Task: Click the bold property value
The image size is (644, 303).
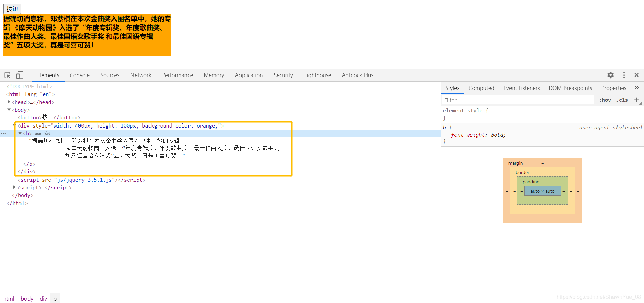Action: point(497,135)
